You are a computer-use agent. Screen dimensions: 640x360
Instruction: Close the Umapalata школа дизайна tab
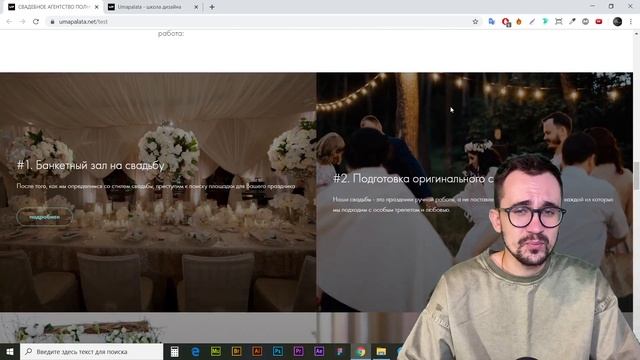(196, 7)
